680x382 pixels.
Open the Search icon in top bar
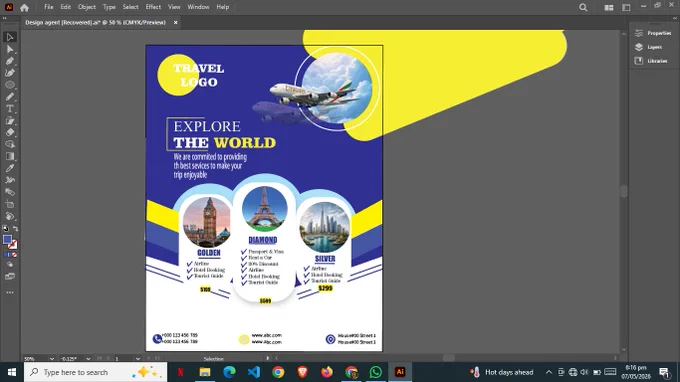point(583,7)
